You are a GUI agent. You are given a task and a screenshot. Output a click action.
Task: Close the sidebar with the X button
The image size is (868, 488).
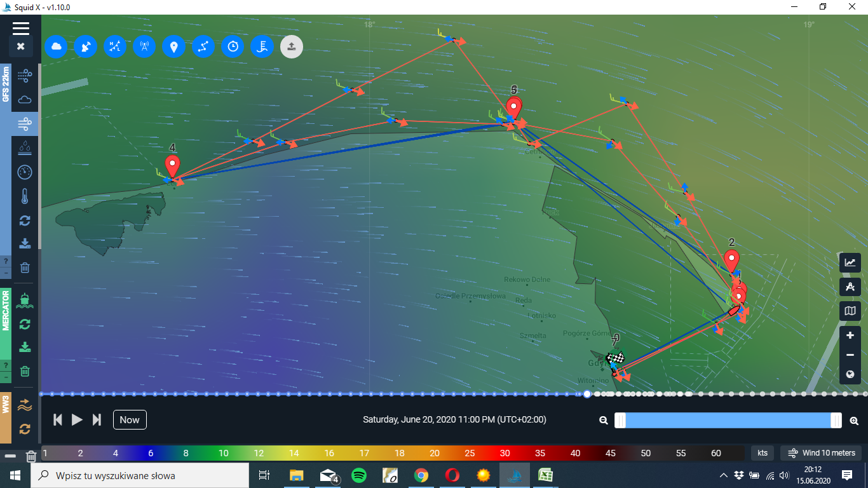click(20, 46)
